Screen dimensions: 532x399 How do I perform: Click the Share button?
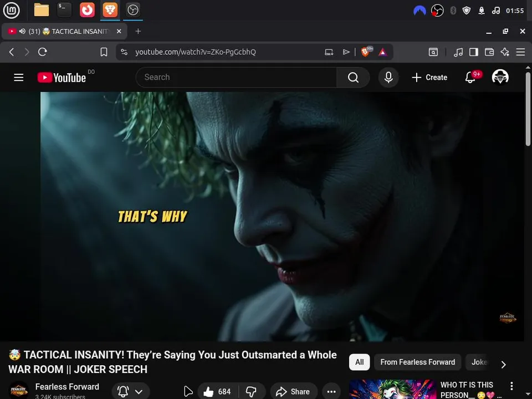point(294,392)
